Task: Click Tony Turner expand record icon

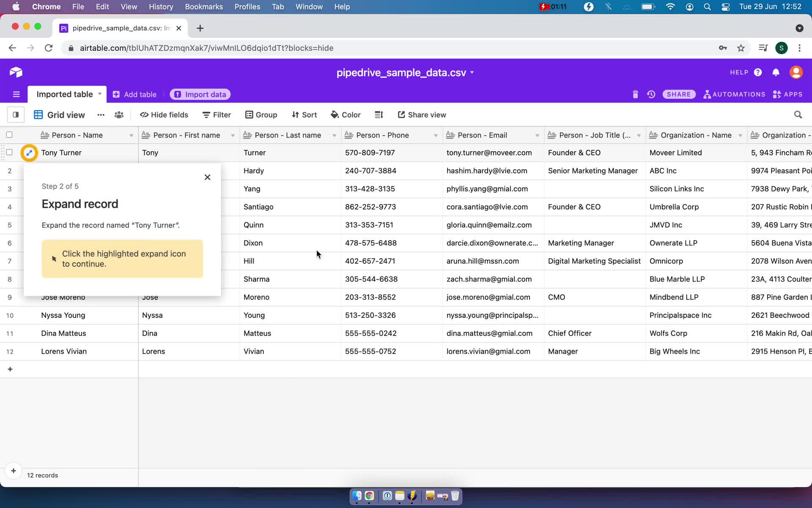Action: click(29, 152)
